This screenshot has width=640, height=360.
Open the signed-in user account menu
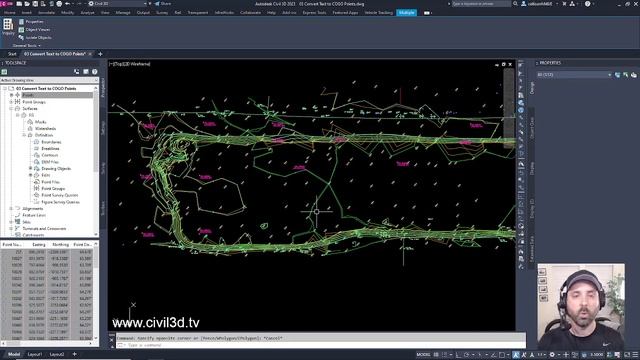[x=540, y=4]
